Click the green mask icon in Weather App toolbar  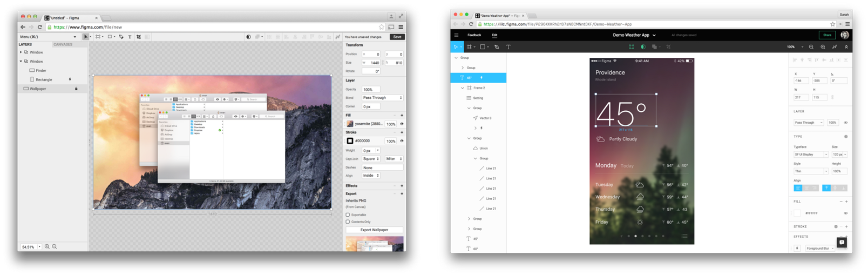click(643, 47)
